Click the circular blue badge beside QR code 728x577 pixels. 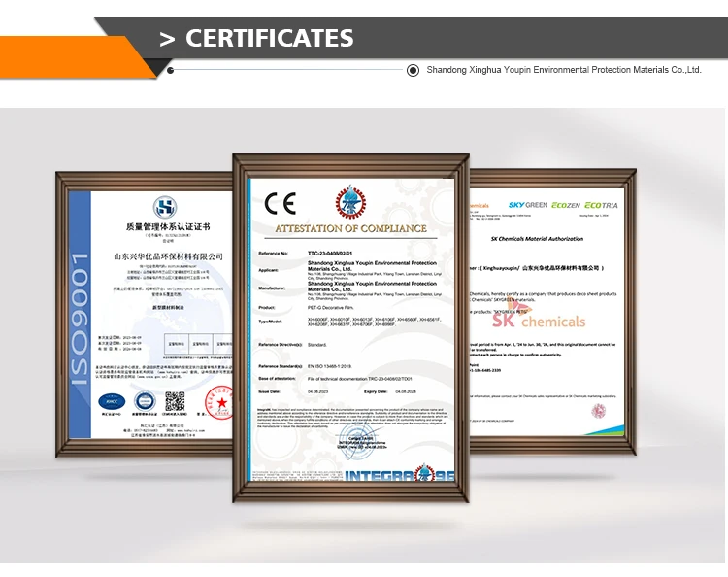145,401
